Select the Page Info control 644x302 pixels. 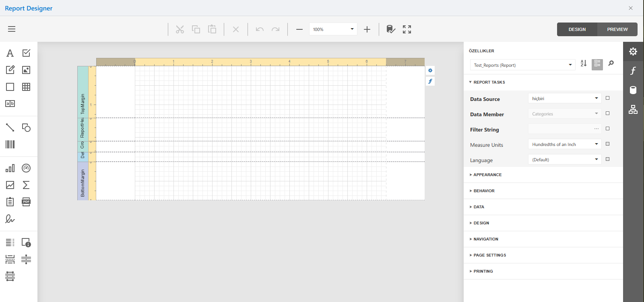(26, 242)
